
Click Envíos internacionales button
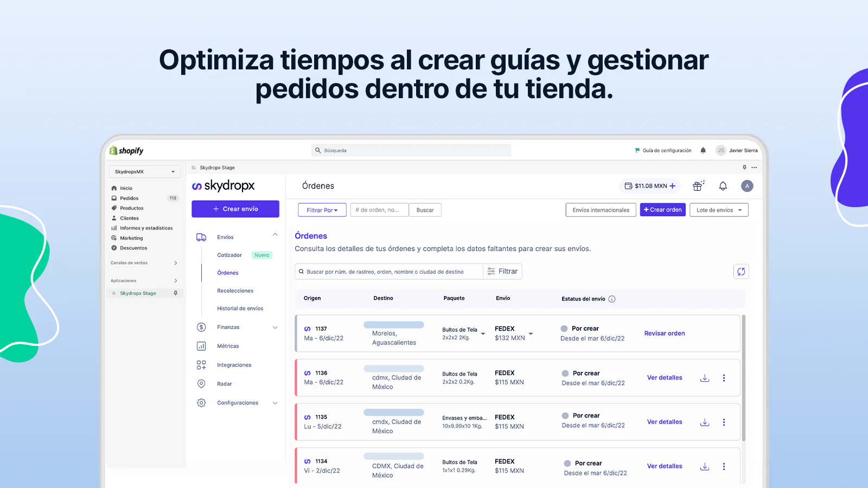pos(601,210)
